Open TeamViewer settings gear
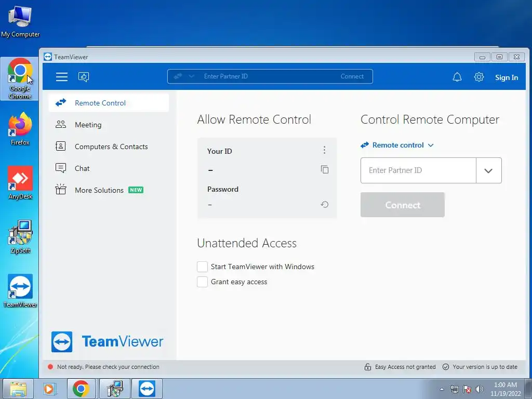The height and width of the screenshot is (399, 532). click(x=478, y=77)
